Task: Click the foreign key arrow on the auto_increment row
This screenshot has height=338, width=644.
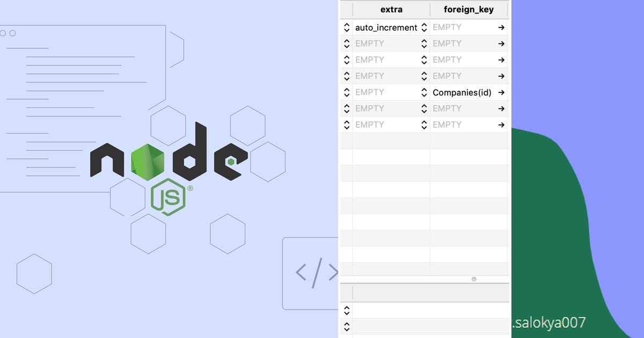Action: (501, 27)
